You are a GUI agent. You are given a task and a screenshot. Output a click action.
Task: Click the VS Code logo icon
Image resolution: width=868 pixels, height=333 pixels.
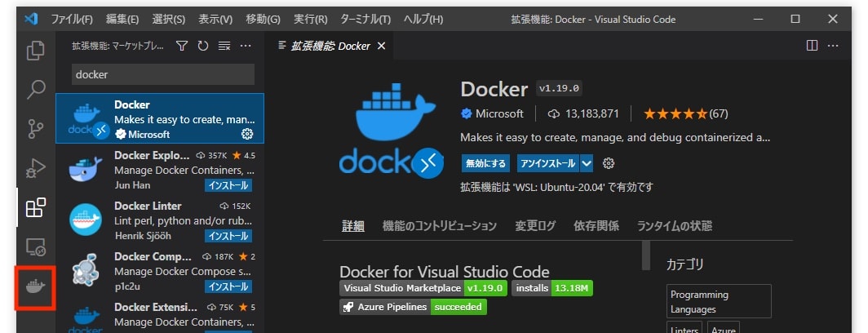click(30, 19)
